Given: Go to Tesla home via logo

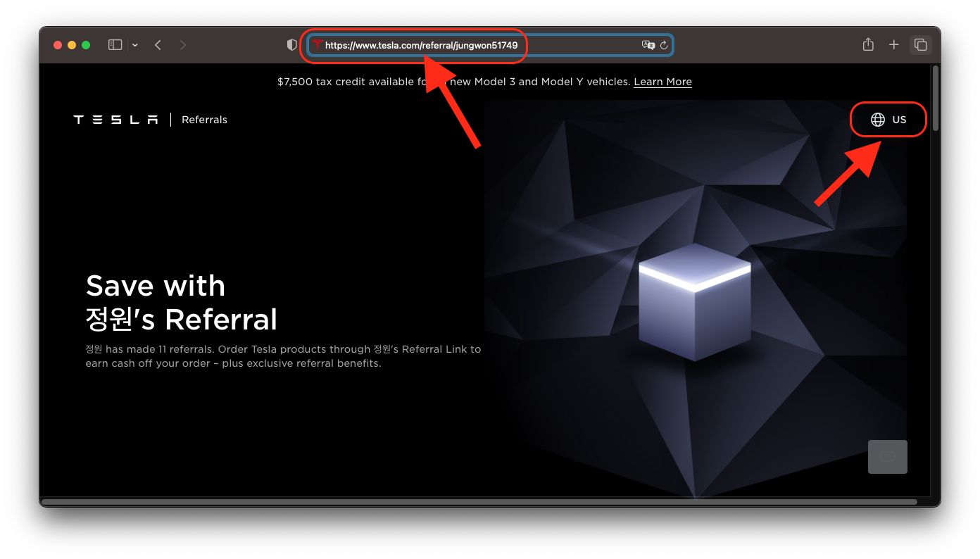Looking at the screenshot, I should coord(115,120).
